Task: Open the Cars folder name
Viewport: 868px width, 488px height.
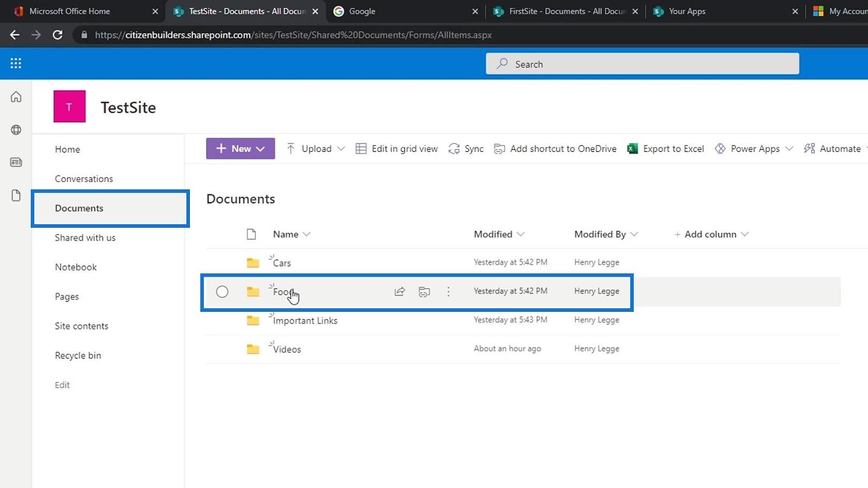Action: point(282,263)
